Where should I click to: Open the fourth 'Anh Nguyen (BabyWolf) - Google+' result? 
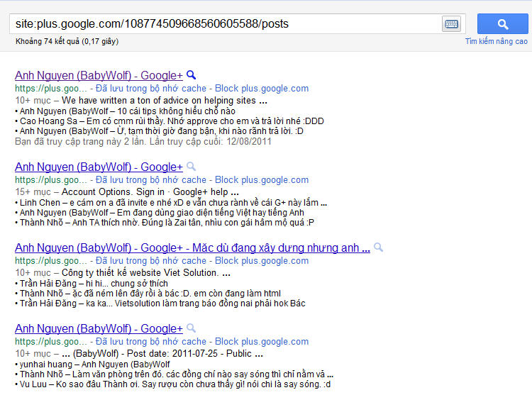(99, 328)
